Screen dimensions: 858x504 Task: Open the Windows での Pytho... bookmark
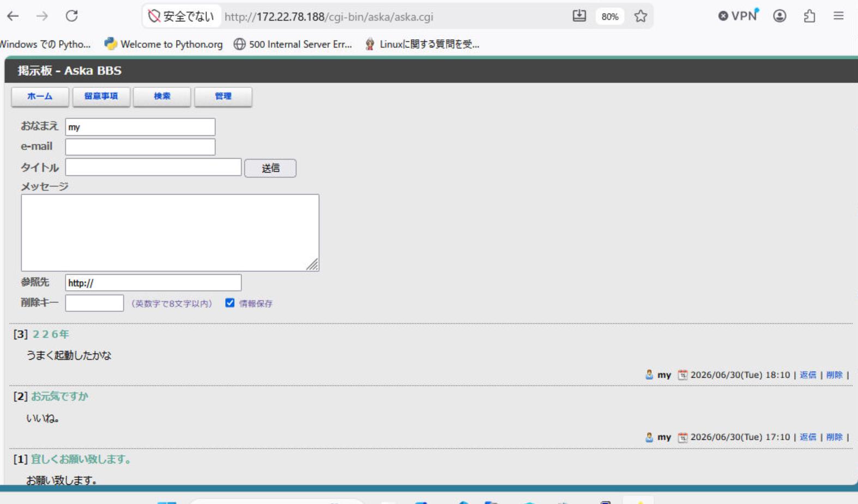point(45,44)
